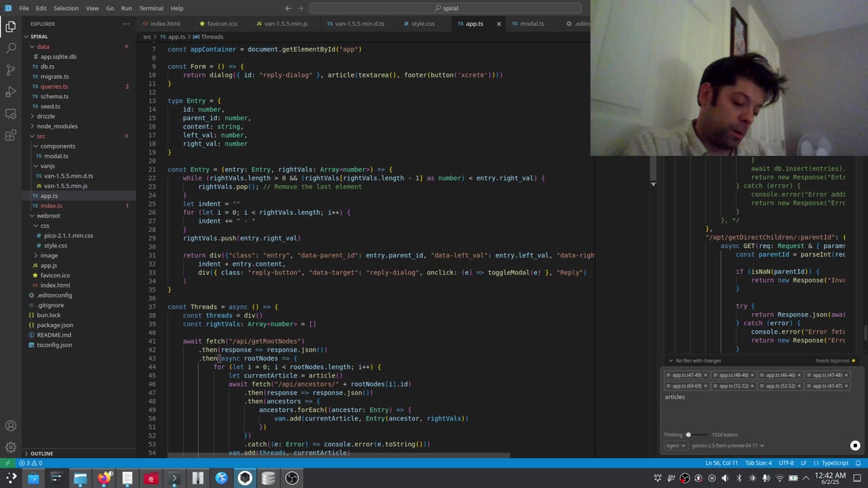Click Ln 56, Col 11 cursor position

tap(722, 463)
